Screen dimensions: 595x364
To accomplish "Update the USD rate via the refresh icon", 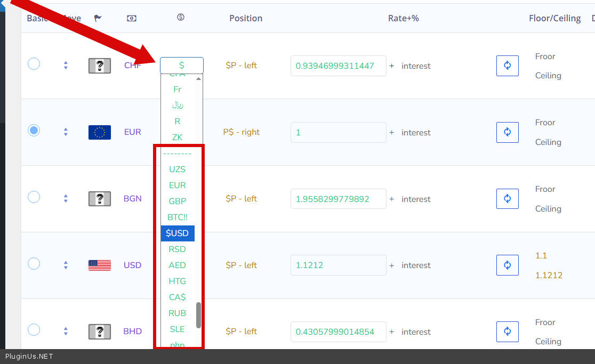I will pyautogui.click(x=507, y=265).
